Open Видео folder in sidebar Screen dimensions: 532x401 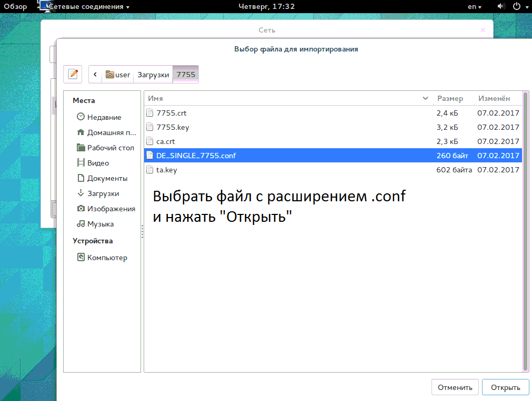click(98, 163)
